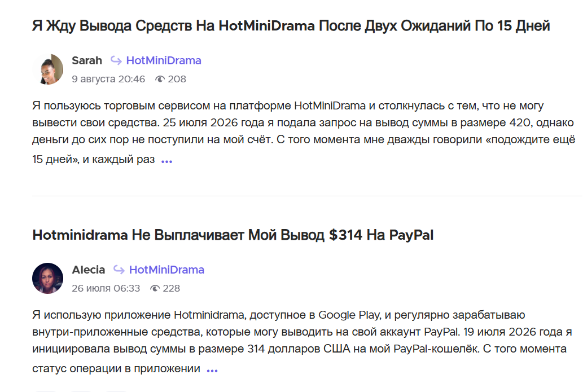
Task: Expand Alecia's complaint with the ellipsis
Action: (x=212, y=371)
